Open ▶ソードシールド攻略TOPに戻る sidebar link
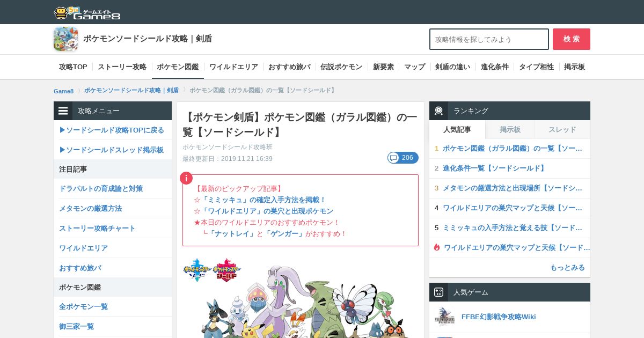Screen dimensions: 644x338 click(x=112, y=130)
